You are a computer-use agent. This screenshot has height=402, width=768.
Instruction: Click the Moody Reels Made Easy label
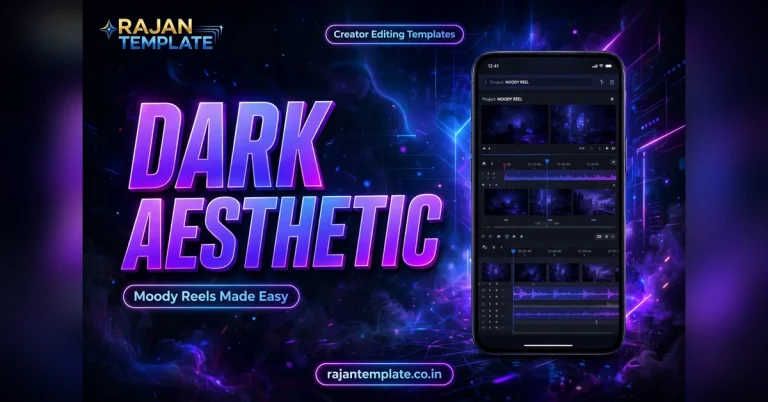click(211, 296)
